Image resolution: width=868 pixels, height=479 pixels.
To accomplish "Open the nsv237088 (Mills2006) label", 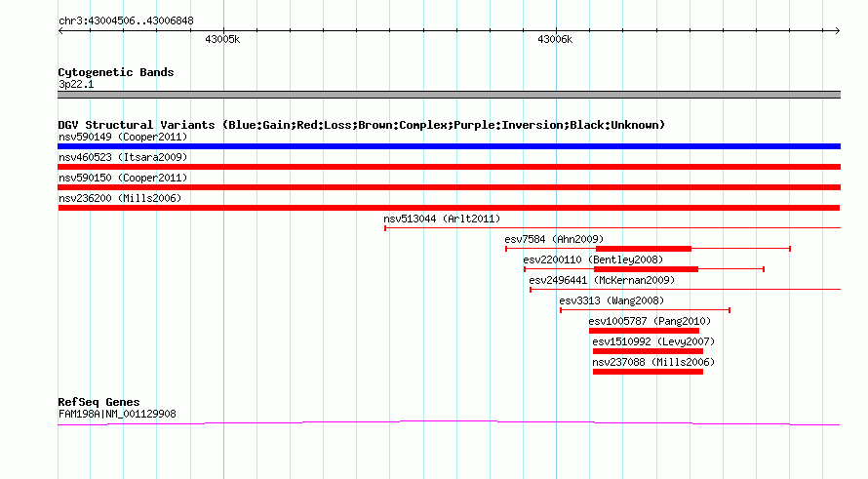I will pos(653,362).
